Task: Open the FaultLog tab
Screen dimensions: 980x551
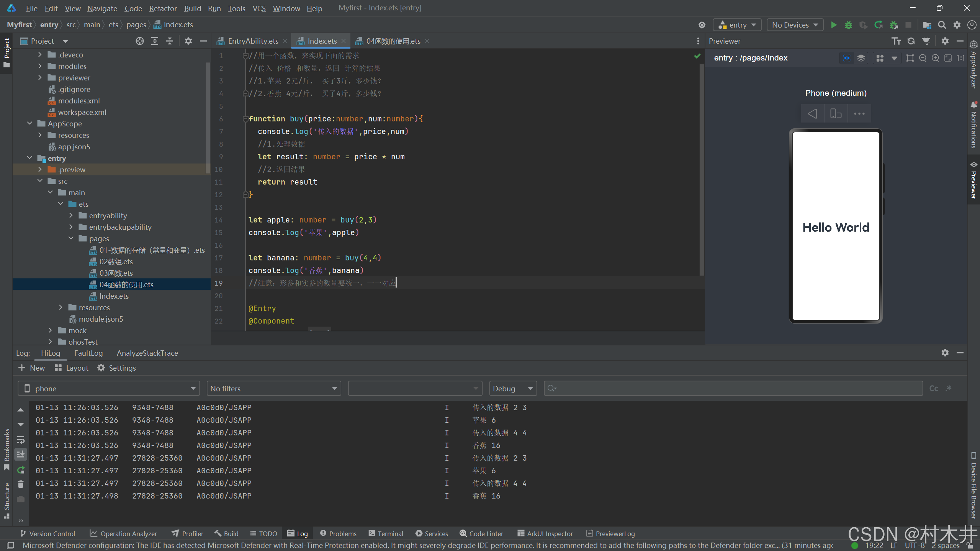Action: 88,353
